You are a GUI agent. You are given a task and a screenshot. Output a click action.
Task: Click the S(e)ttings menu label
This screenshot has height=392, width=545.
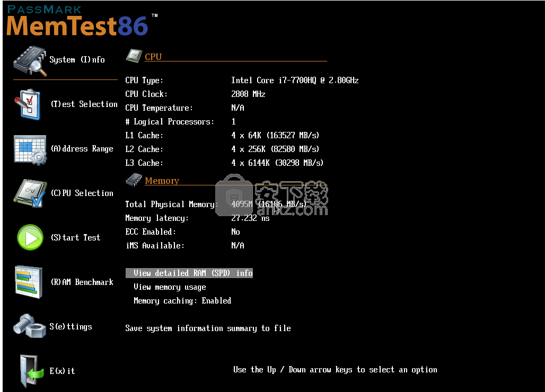[x=71, y=327]
